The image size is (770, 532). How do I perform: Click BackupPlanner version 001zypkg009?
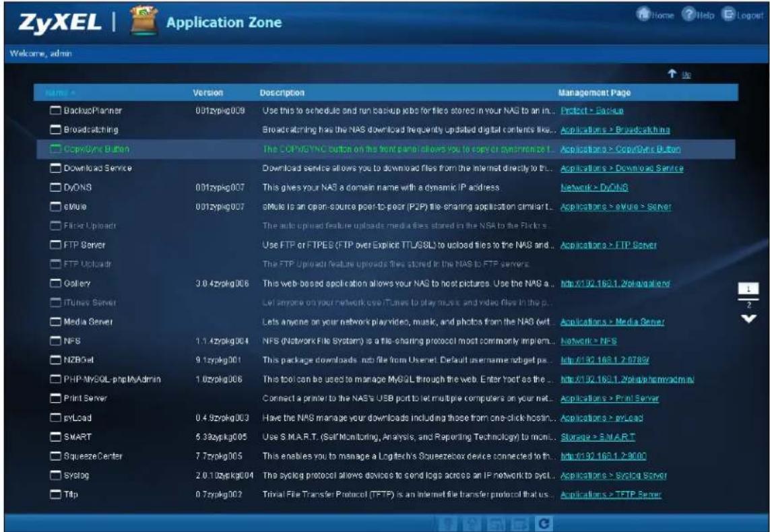tap(220, 110)
